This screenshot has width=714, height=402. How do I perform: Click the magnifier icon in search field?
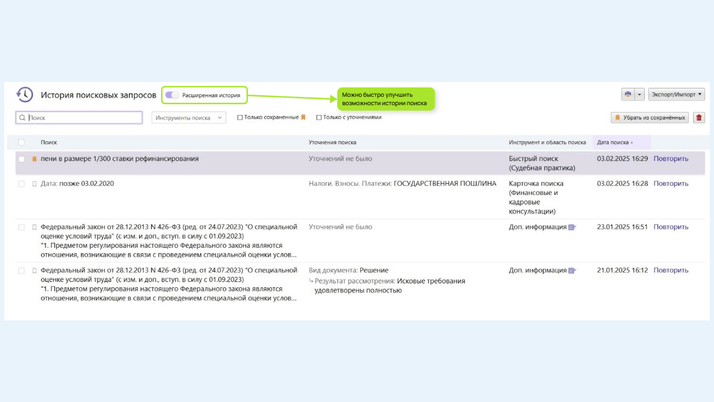22,117
